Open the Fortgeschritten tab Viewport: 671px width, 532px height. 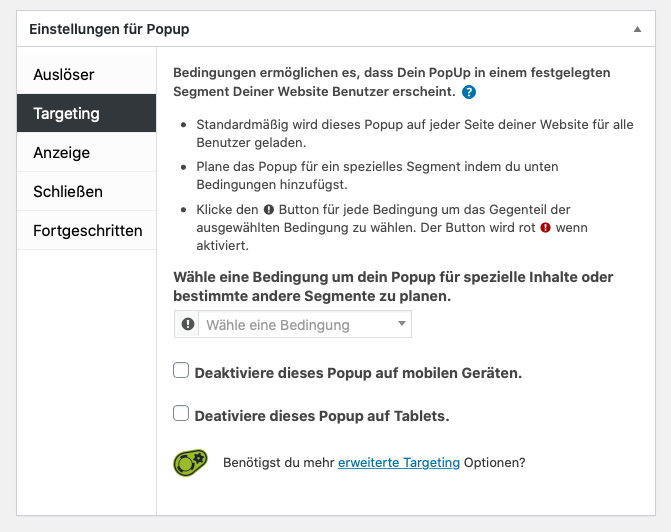tap(86, 230)
